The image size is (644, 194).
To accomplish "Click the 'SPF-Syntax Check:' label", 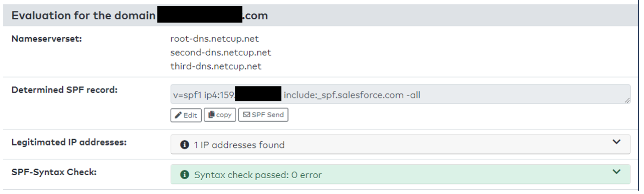I will [54, 172].
